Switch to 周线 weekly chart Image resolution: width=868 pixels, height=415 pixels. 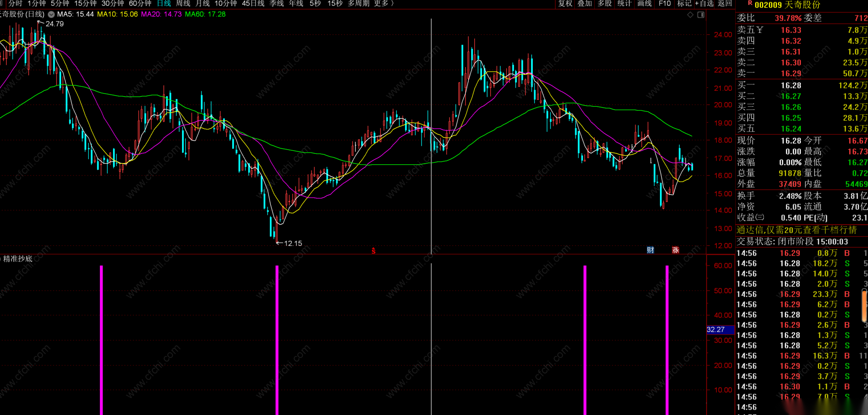[x=183, y=4]
